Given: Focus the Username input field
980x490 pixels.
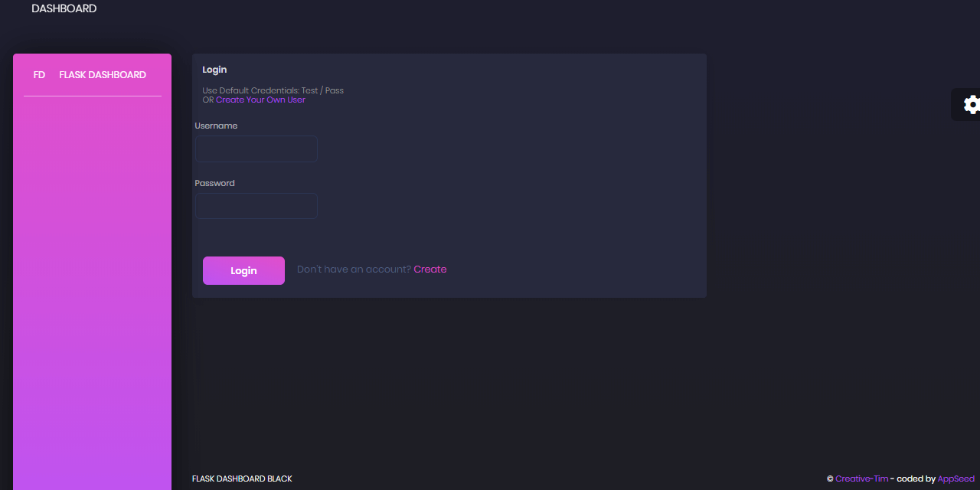Looking at the screenshot, I should [256, 149].
